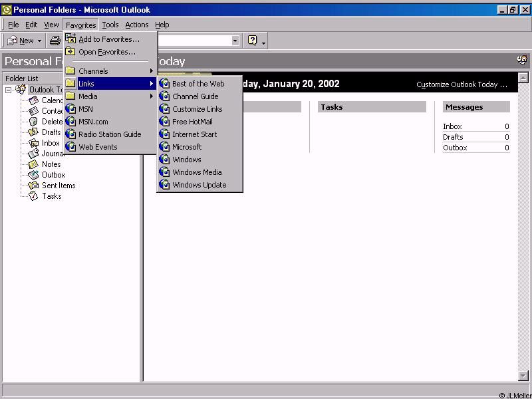Click the Drafts folder icon in Folder List

click(33, 132)
